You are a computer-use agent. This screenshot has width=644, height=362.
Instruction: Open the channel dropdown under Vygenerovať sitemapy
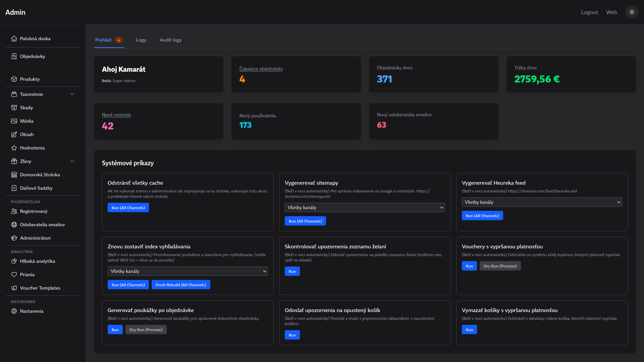[x=365, y=207]
